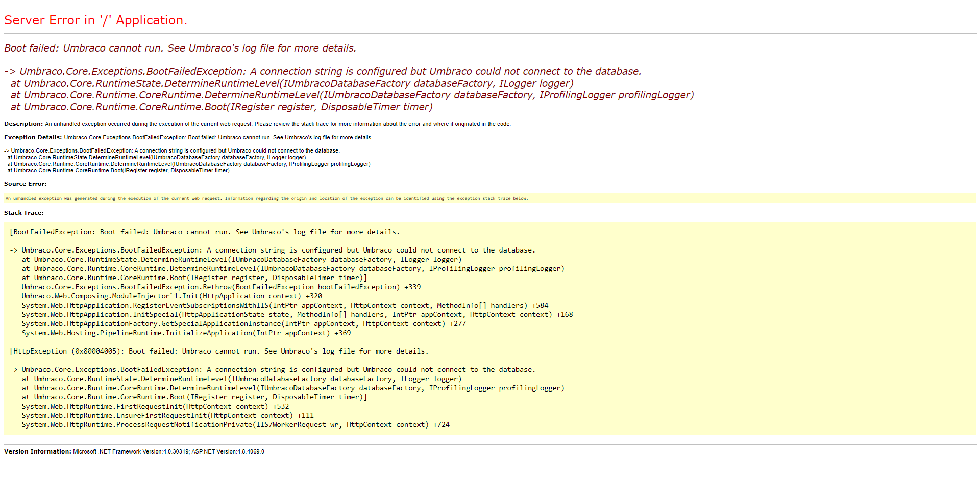
Task: Click the ModuleInjector`1.Init +320 line
Action: coord(172,296)
